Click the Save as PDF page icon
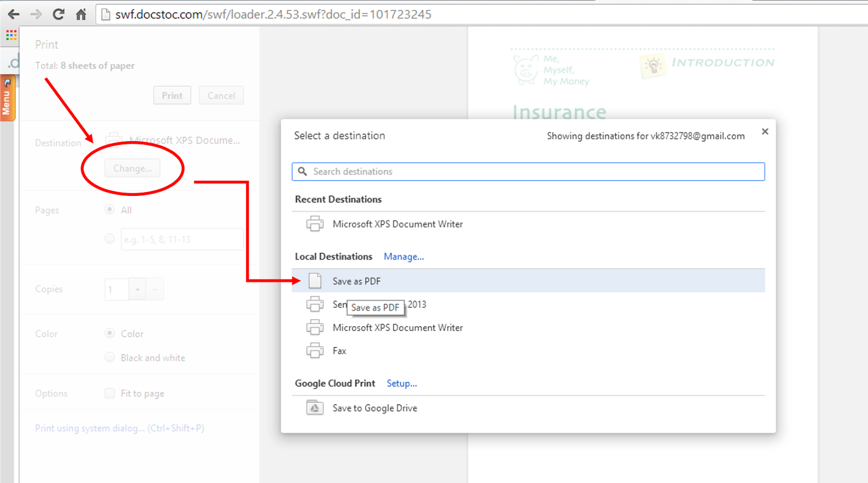 click(315, 281)
